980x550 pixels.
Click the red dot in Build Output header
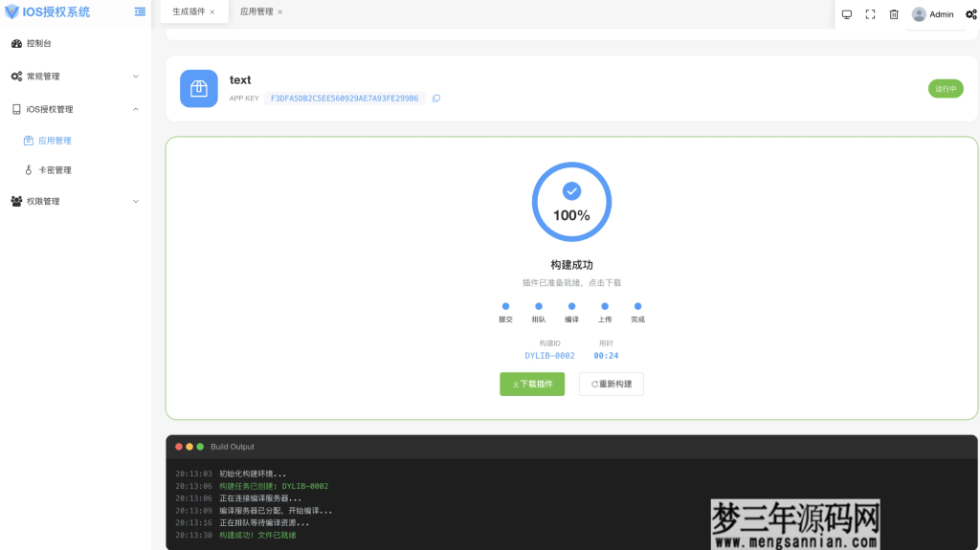[179, 447]
